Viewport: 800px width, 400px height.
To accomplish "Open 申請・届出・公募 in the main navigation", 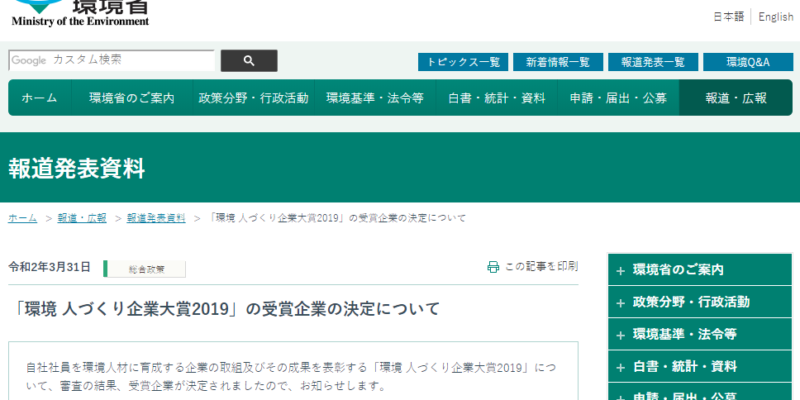I will 618,97.
